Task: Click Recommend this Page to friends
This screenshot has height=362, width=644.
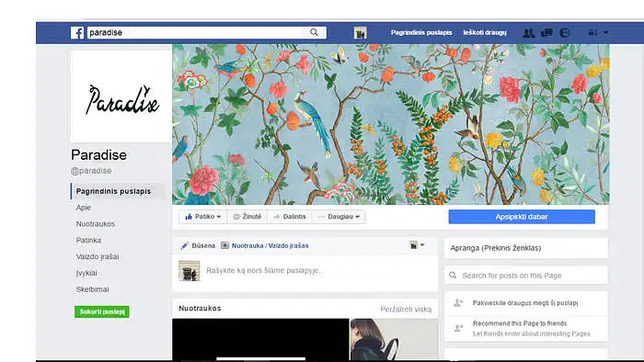Action: [520, 323]
